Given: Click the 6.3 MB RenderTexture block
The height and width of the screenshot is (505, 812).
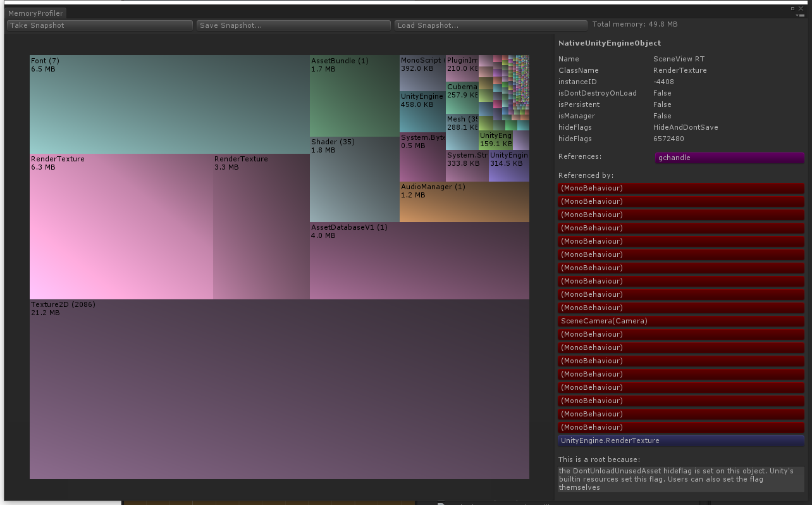Looking at the screenshot, I should click(121, 227).
